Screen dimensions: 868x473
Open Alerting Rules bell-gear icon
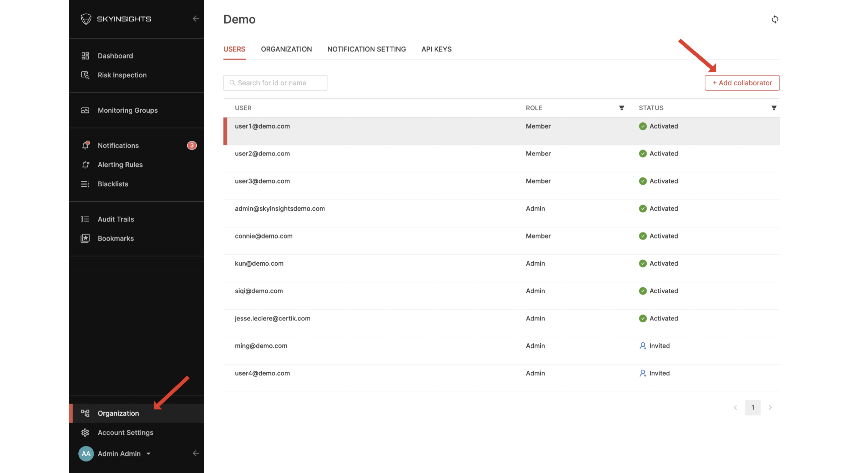(x=85, y=165)
